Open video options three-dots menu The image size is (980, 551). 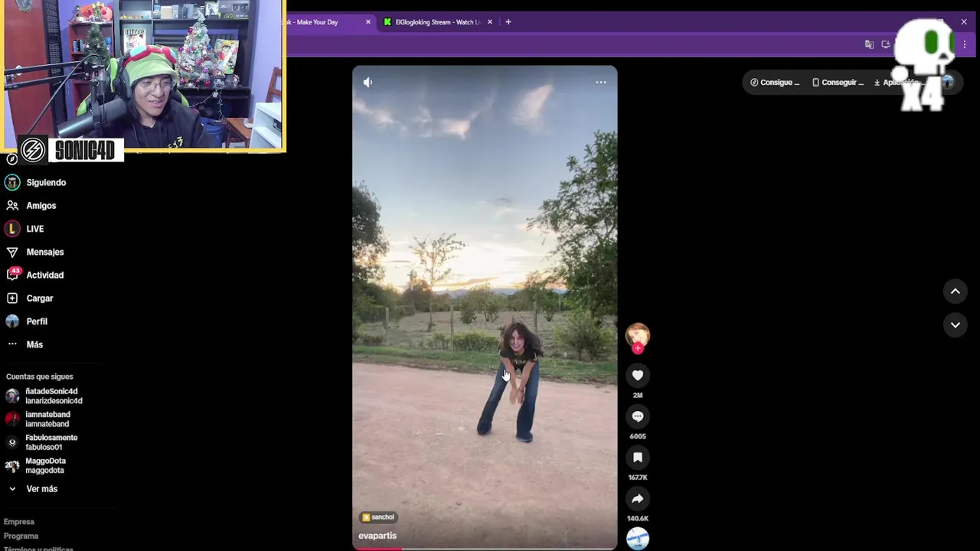[601, 82]
